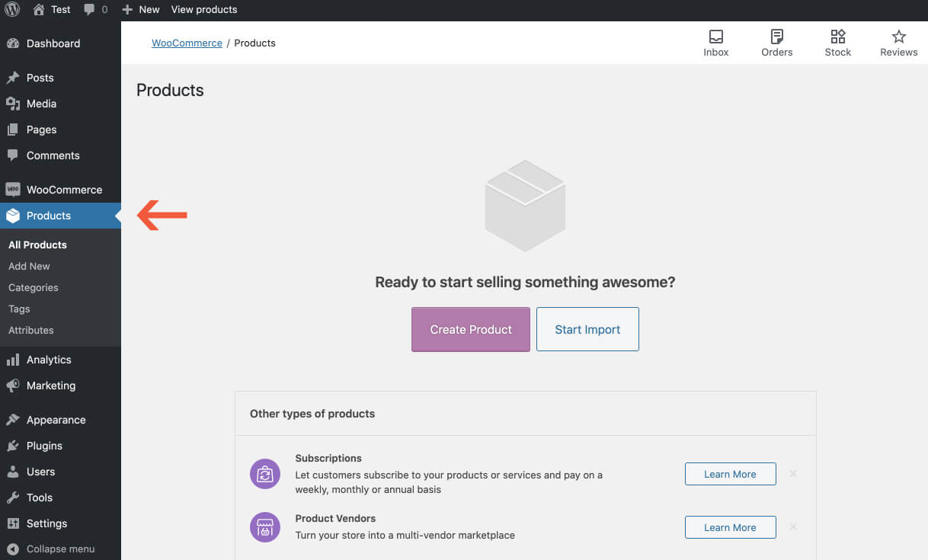
Task: Click the Subscriptions product title
Action: tap(328, 458)
